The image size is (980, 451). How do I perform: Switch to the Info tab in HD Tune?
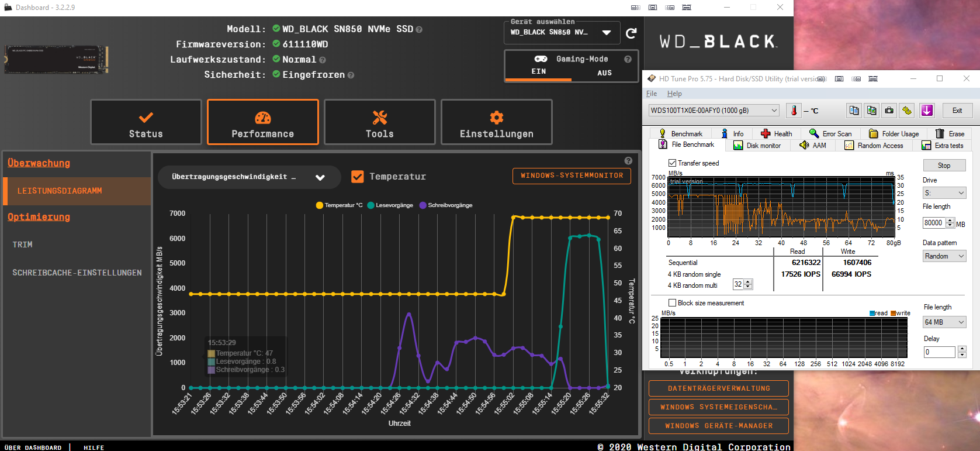pyautogui.click(x=733, y=133)
